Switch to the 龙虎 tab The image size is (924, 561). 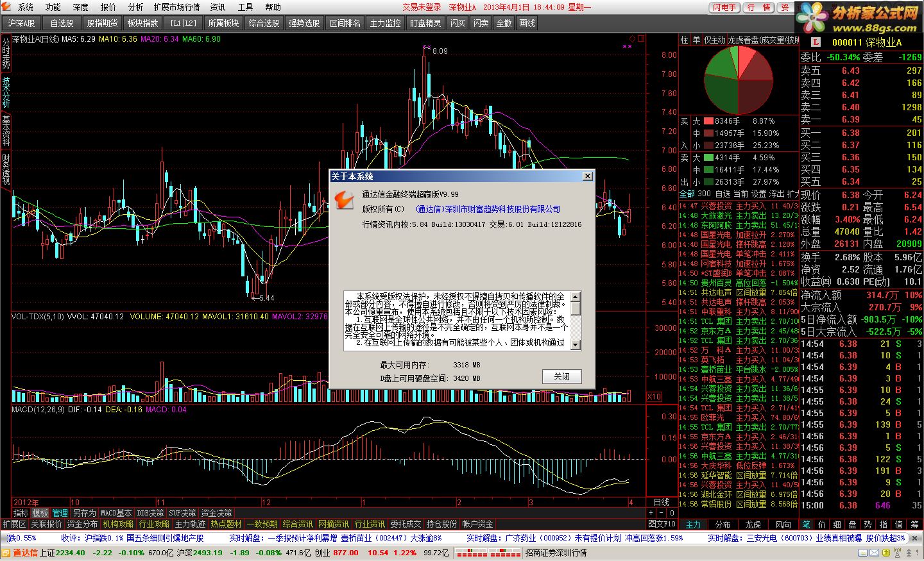coord(753,524)
